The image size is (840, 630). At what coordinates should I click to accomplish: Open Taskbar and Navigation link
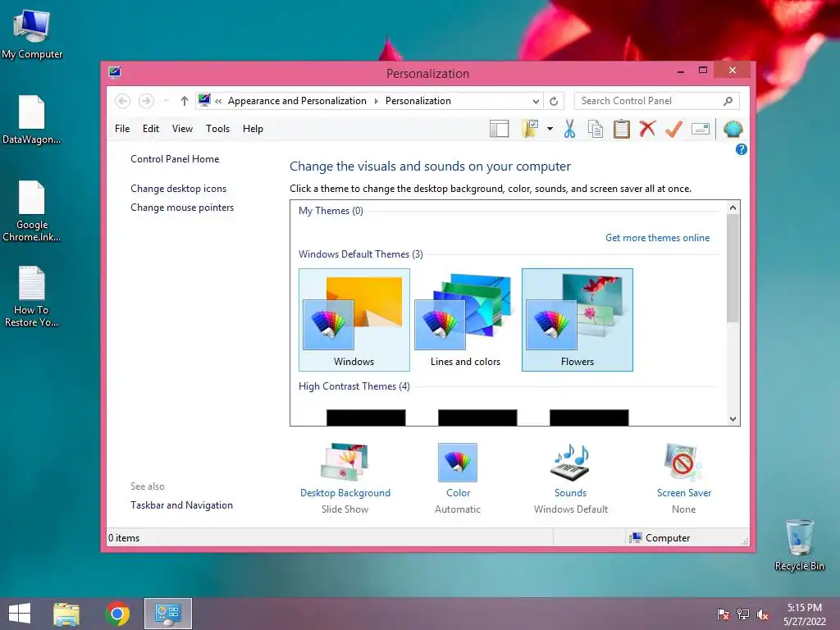click(181, 505)
